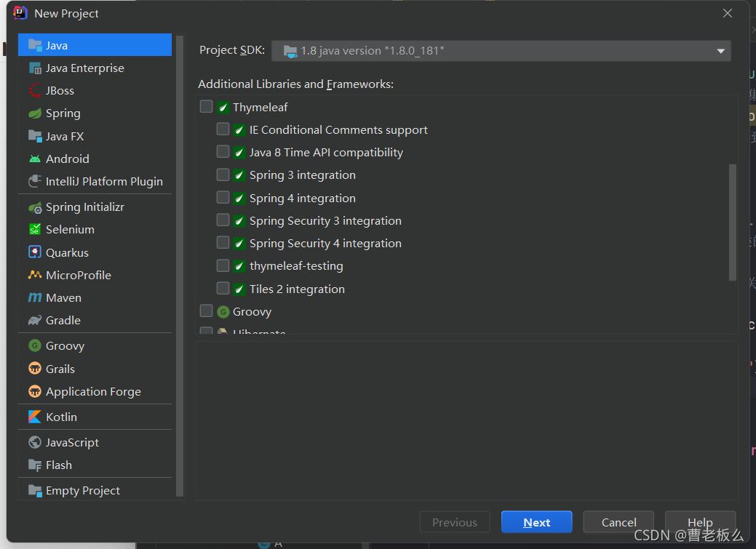The image size is (756, 549).
Task: Click the Java 8 Time API compatibility label
Action: (x=326, y=152)
